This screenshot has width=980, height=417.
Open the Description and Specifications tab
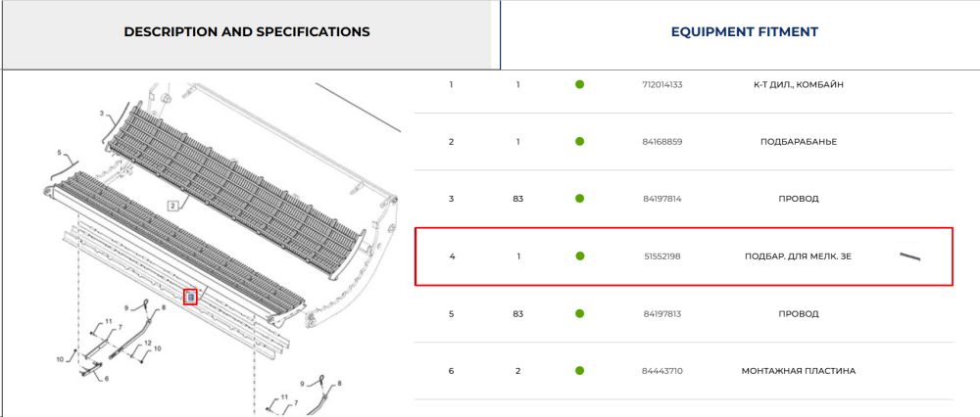pyautogui.click(x=247, y=32)
